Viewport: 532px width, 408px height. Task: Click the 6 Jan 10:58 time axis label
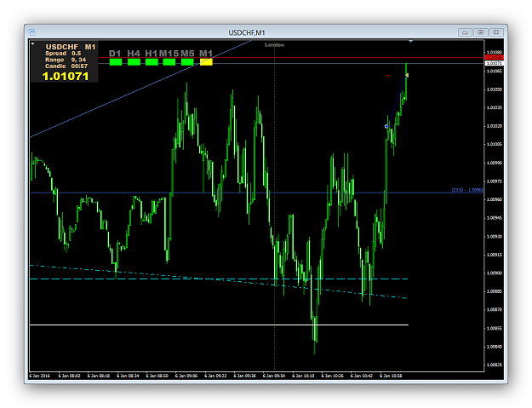point(391,376)
